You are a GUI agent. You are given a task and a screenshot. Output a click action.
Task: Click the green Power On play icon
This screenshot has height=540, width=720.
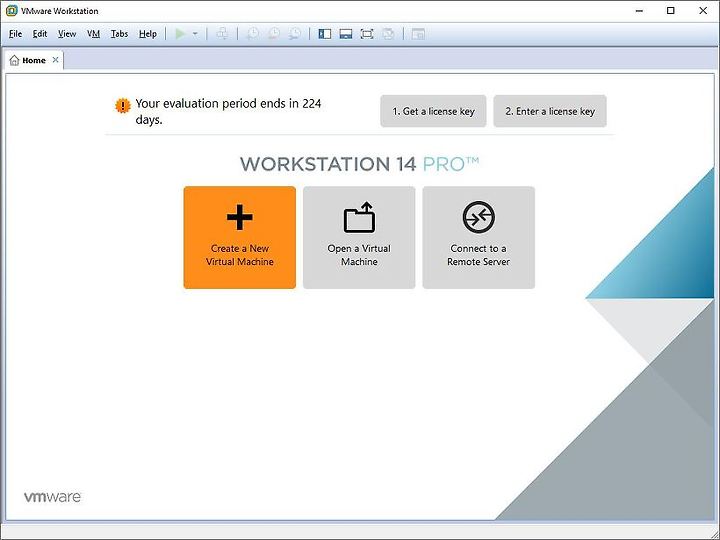click(180, 34)
